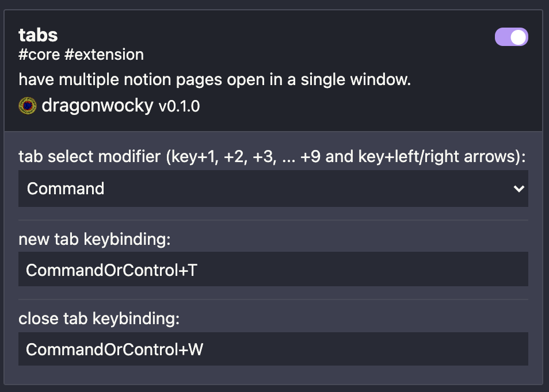Click the dragonwocky author avatar icon
549x392 pixels.
pyautogui.click(x=25, y=105)
